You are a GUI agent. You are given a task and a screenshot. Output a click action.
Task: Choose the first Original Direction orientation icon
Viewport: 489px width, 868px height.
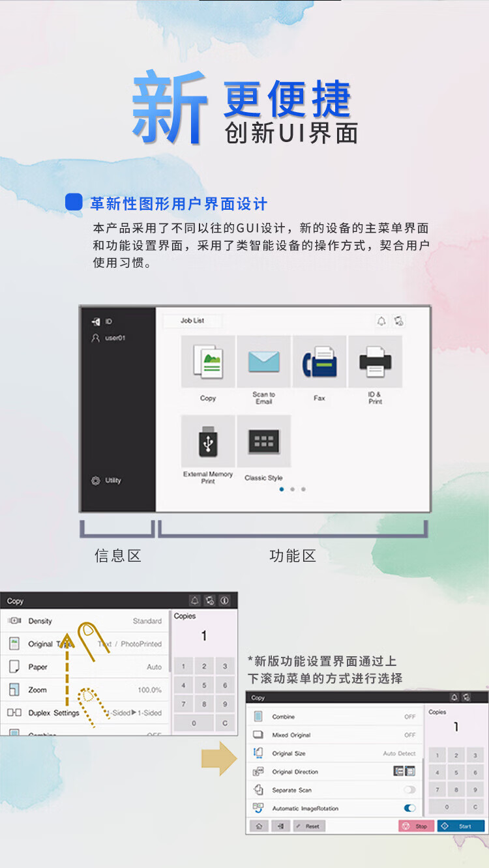click(398, 772)
